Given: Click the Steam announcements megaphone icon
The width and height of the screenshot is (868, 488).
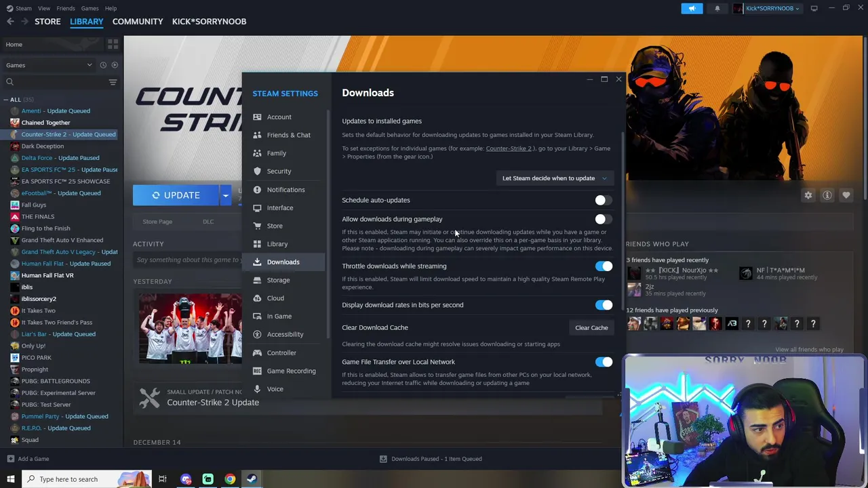Looking at the screenshot, I should 692,8.
